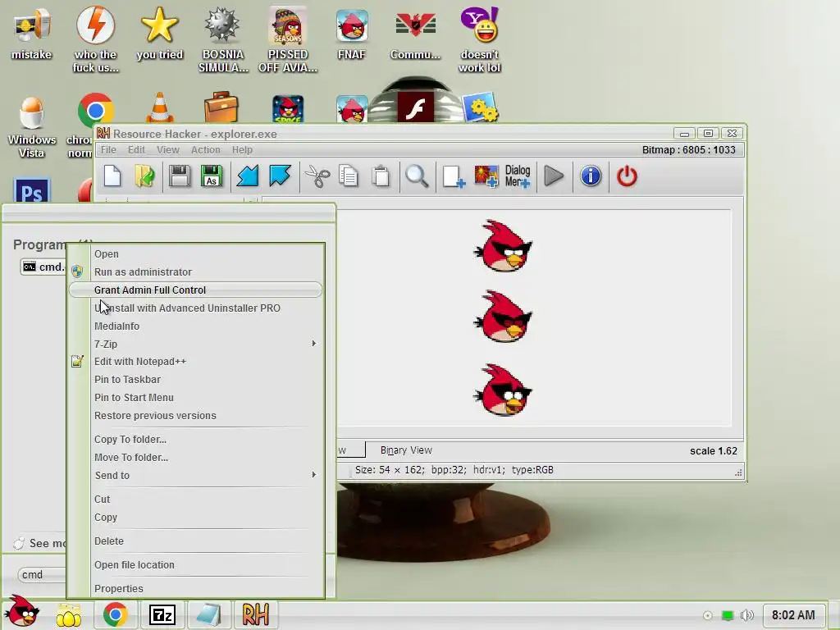The height and width of the screenshot is (630, 840).
Task: Choose Cut in the context menu
Action: pyautogui.click(x=195, y=500)
